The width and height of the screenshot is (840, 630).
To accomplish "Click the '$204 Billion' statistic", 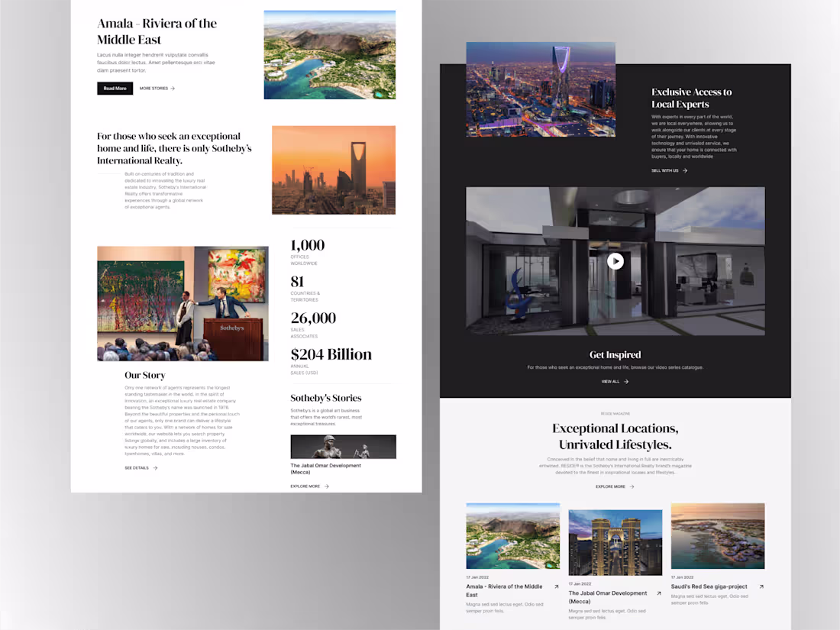I will click(331, 354).
